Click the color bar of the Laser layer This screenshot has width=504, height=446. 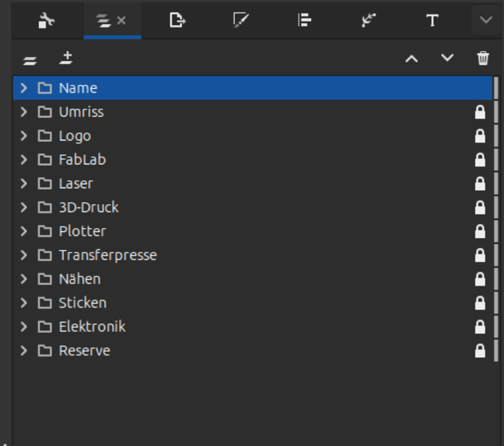pyautogui.click(x=496, y=184)
